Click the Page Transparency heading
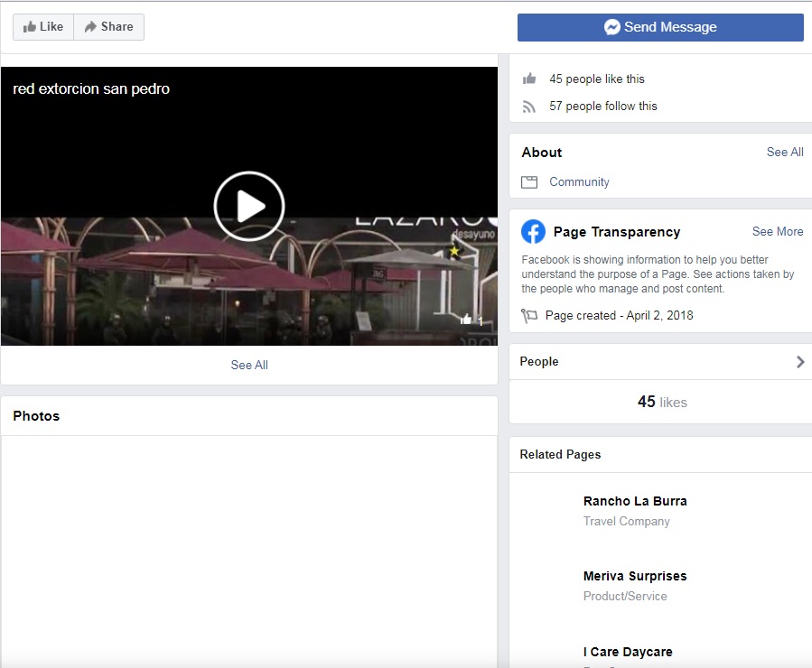Viewport: 812px width, 668px height. 617,232
